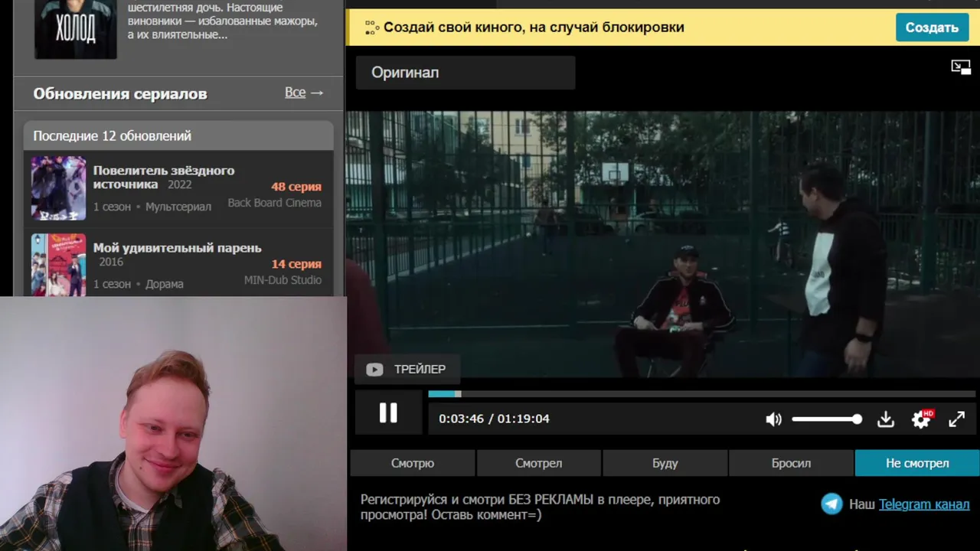Viewport: 980px width, 551px height.
Task: Click the ТРЕЙЛЕР button
Action: click(407, 370)
